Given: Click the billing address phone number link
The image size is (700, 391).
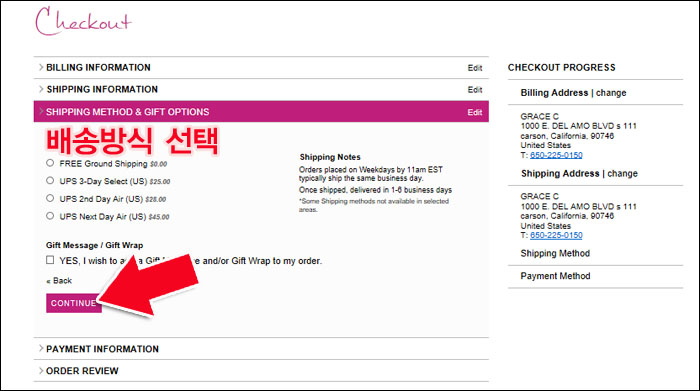Looking at the screenshot, I should click(x=556, y=155).
